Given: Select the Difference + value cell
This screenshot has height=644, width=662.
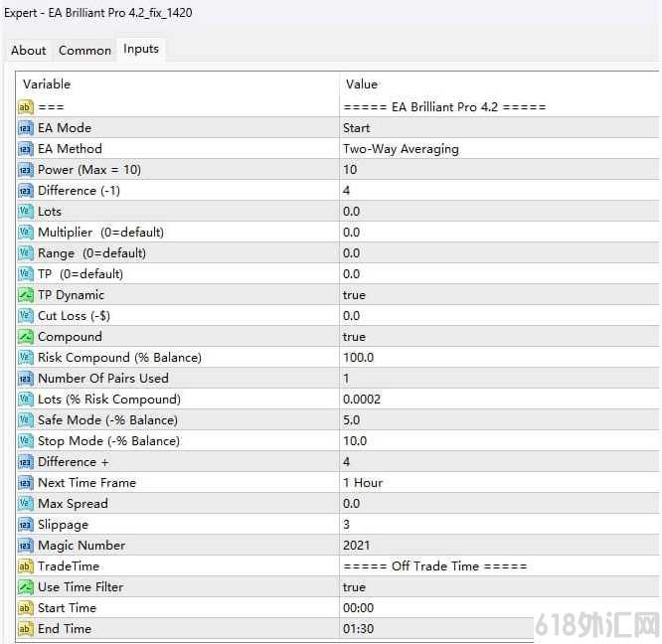Looking at the screenshot, I should click(x=499, y=462).
